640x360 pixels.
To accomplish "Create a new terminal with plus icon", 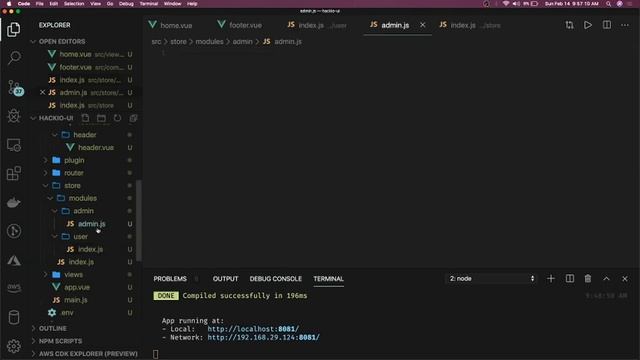I will (x=551, y=278).
